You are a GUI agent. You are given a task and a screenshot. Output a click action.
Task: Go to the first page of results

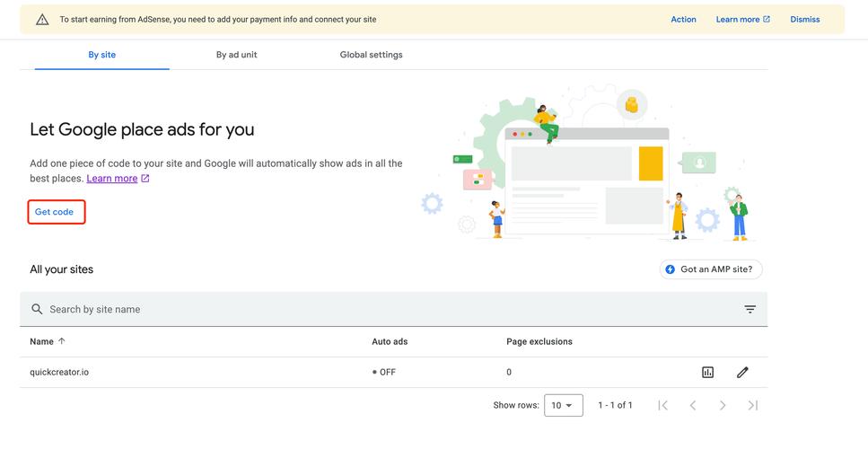(662, 405)
